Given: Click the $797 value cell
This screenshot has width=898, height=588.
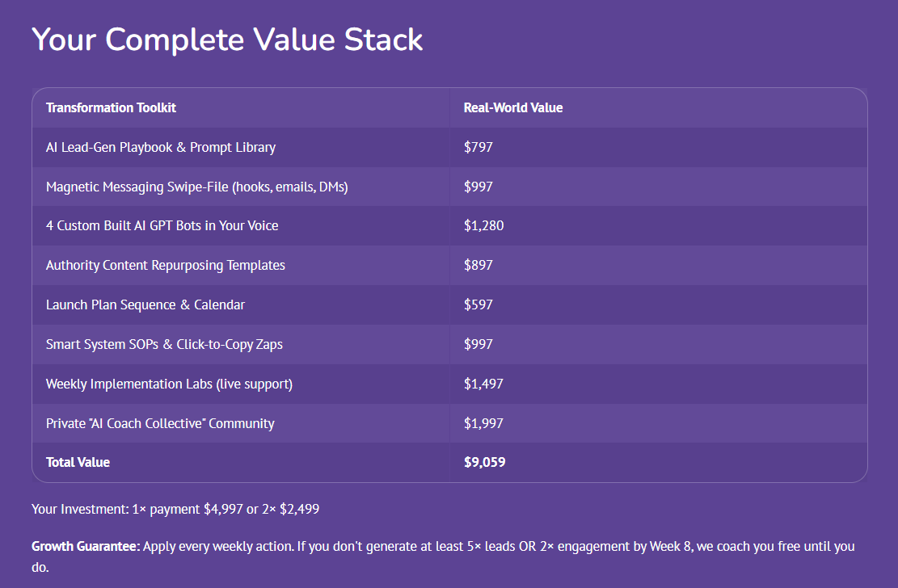Looking at the screenshot, I should tap(479, 147).
